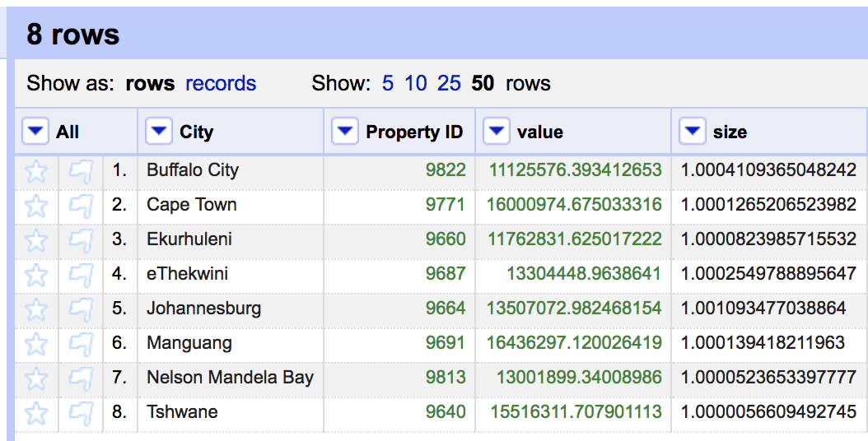
Task: Show 5 rows per page
Action: pyautogui.click(x=387, y=84)
